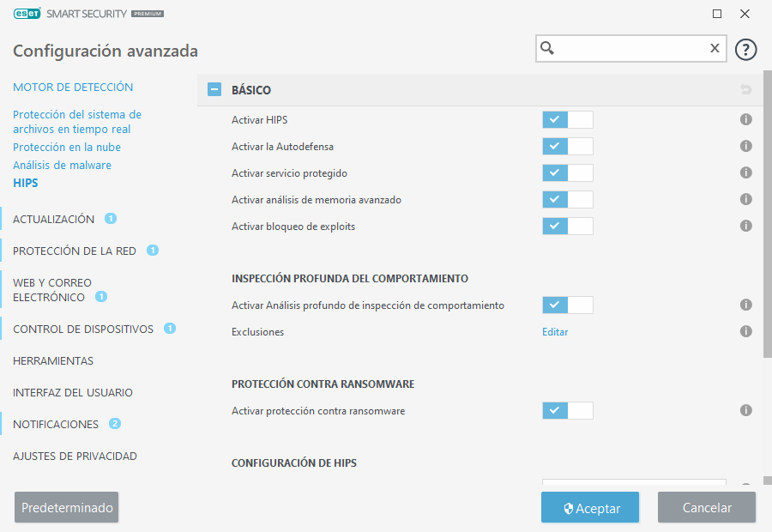Open NOTIFICACIONES section
772x532 pixels.
click(x=56, y=425)
